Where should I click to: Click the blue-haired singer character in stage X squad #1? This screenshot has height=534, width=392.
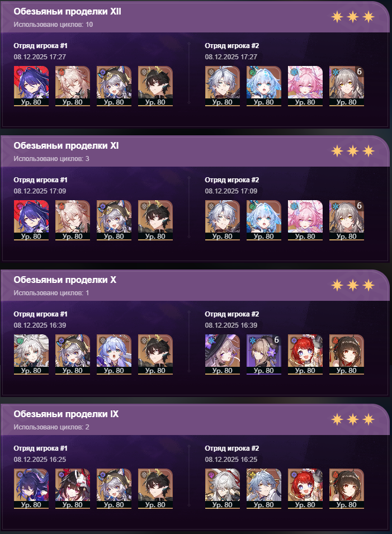tap(114, 354)
